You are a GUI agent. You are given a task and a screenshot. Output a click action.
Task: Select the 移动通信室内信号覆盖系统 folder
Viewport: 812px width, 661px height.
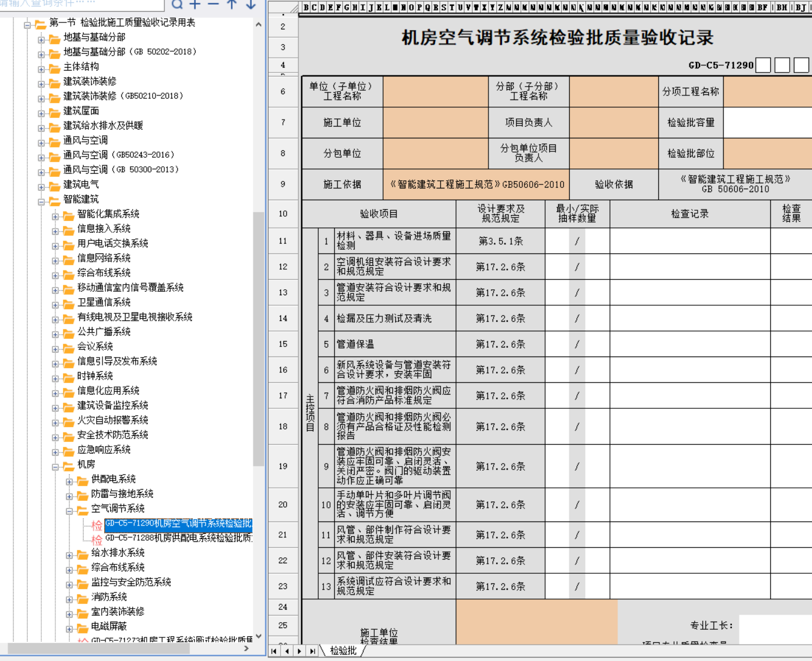[130, 287]
